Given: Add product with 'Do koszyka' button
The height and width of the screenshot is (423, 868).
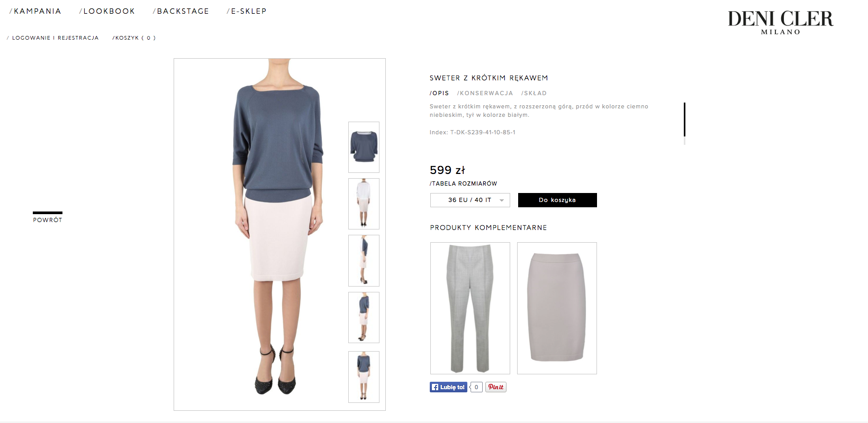Looking at the screenshot, I should click(557, 200).
